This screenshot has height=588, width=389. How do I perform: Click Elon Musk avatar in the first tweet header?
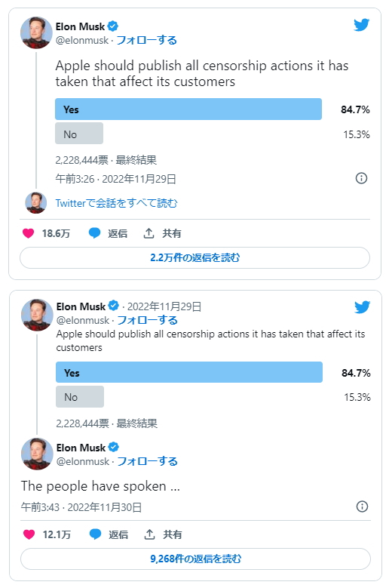36,32
